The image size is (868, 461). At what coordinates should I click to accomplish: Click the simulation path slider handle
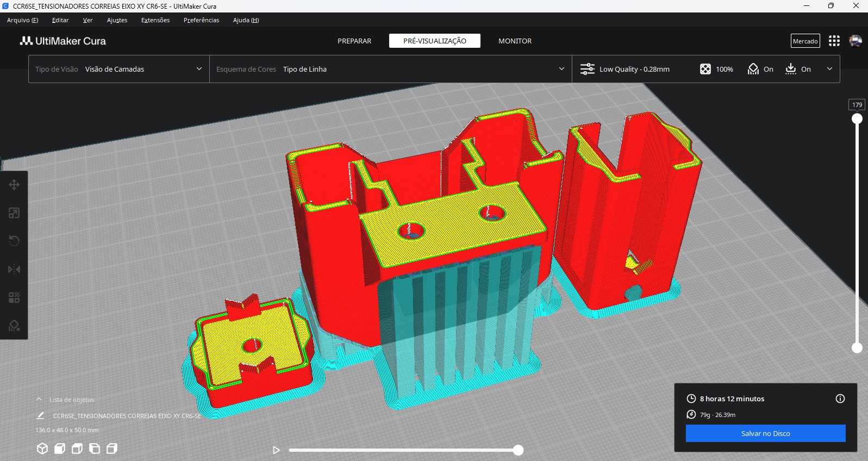click(518, 450)
